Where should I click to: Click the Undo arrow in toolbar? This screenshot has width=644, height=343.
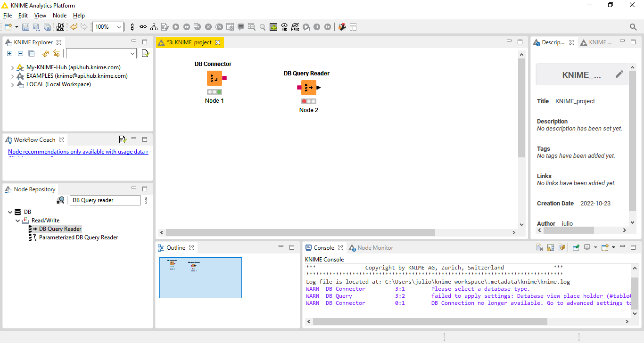(74, 27)
